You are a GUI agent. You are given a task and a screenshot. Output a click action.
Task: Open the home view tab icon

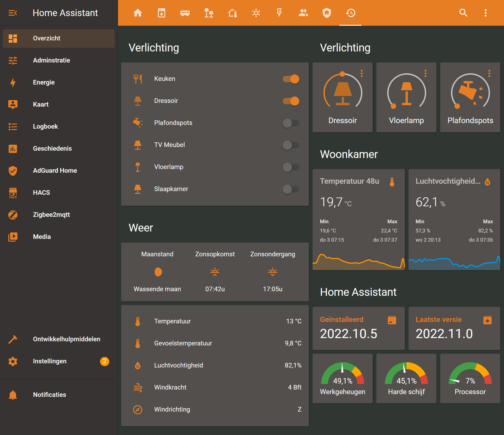tap(138, 13)
